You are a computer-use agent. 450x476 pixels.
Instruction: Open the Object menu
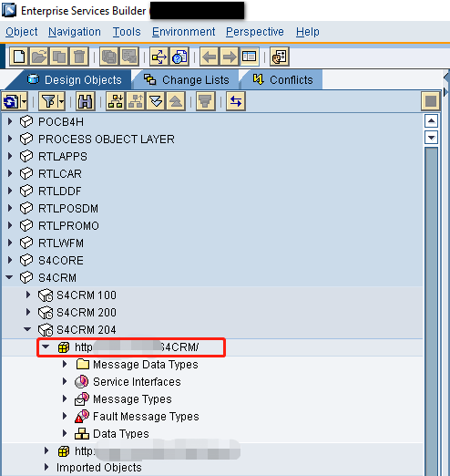pyautogui.click(x=22, y=32)
